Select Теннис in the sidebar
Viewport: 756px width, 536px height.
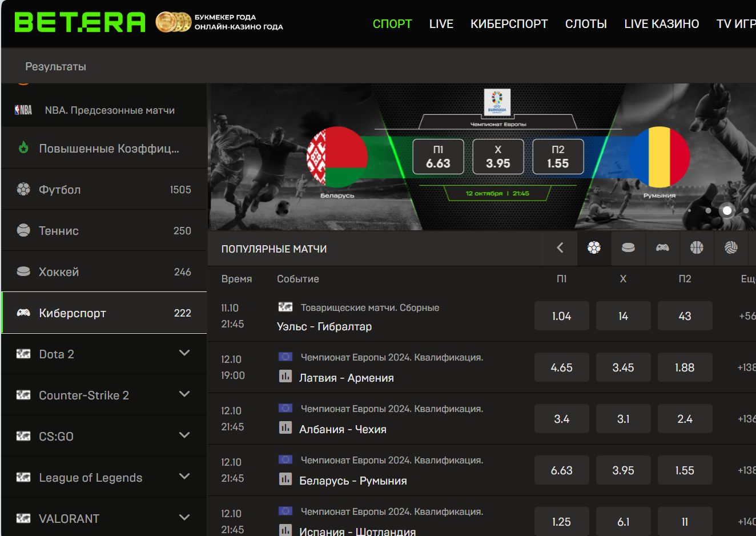[x=104, y=230]
